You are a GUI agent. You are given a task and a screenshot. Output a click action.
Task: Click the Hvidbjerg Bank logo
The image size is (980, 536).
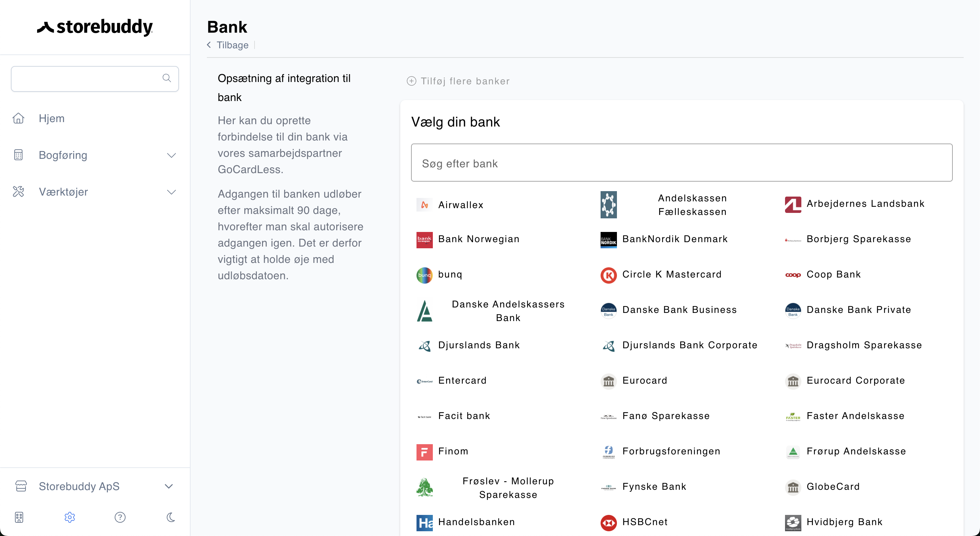[793, 523]
